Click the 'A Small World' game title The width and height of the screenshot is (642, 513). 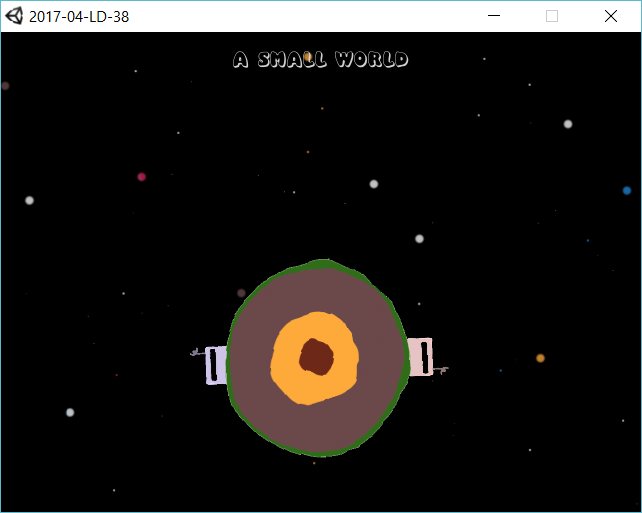tap(321, 59)
